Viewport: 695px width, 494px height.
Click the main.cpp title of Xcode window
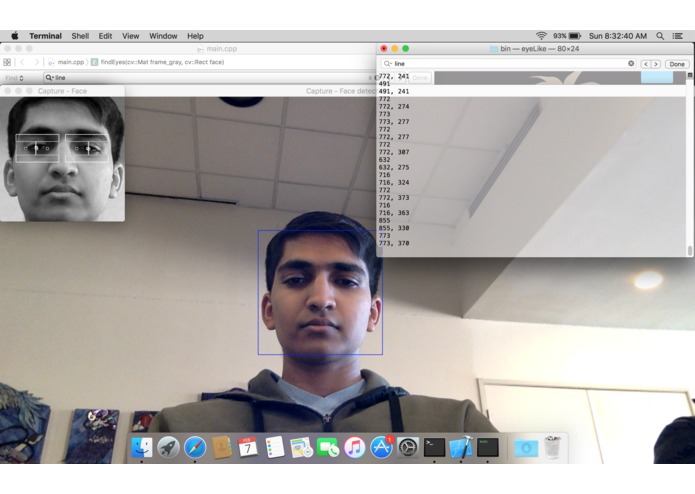[221, 49]
